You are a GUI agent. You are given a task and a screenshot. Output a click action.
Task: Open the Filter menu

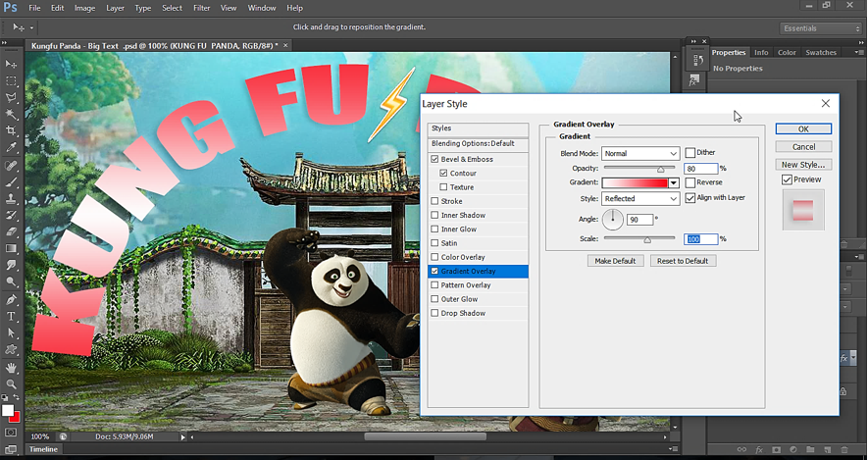(x=201, y=8)
